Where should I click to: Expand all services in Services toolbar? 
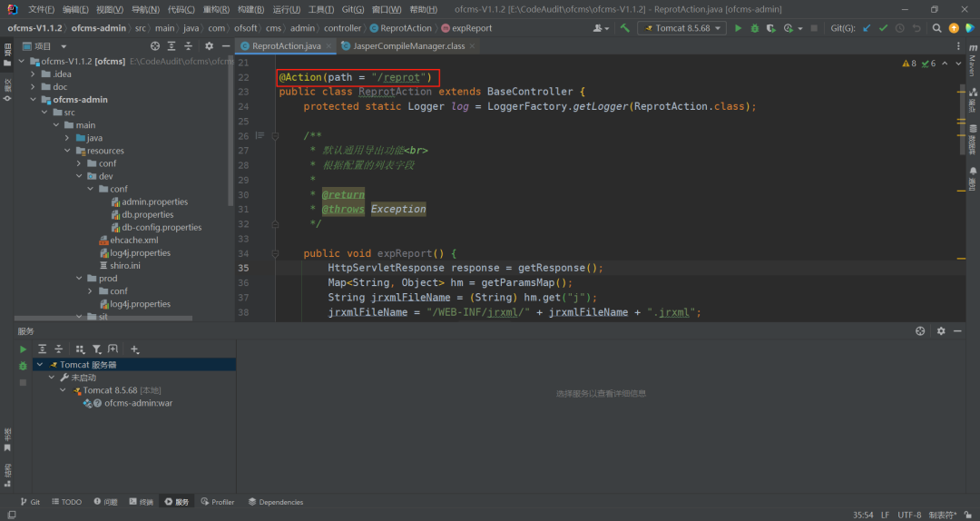coord(43,349)
